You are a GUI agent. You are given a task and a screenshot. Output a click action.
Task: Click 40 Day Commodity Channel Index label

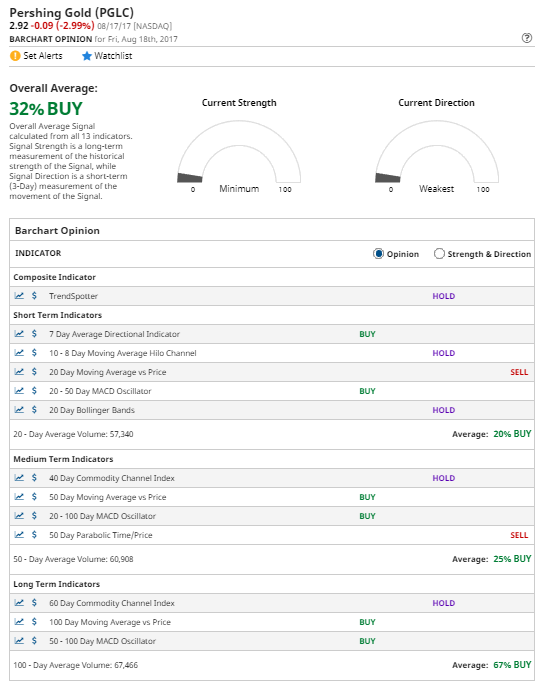pos(112,478)
